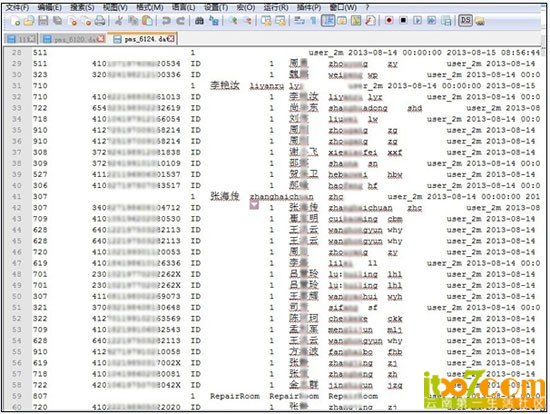Viewport: 550px width, 414px height.
Task: Click the Print icon in the toolbar
Action: (100, 21)
